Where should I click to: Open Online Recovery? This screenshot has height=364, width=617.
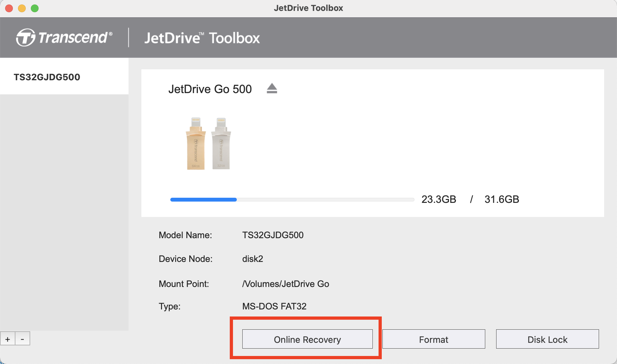pyautogui.click(x=307, y=339)
